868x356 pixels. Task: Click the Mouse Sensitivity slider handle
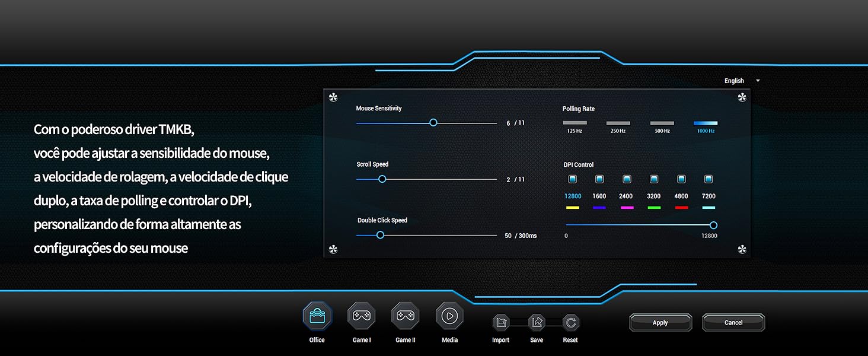[x=433, y=123]
